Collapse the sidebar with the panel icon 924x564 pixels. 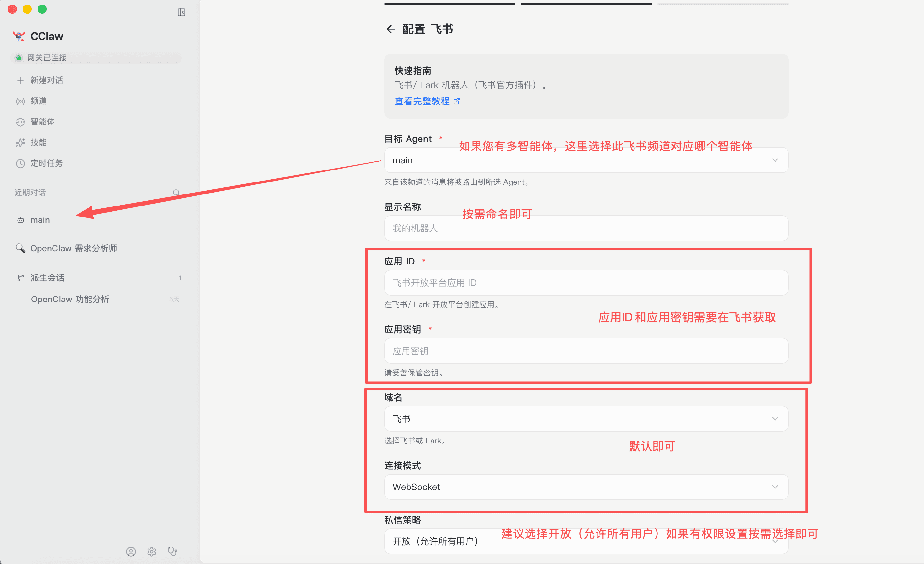click(182, 12)
